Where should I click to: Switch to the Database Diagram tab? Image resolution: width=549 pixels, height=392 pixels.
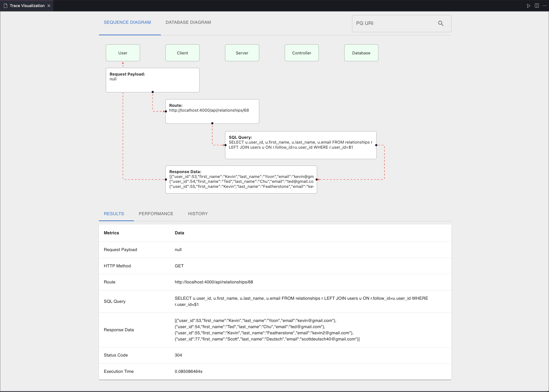click(x=188, y=22)
